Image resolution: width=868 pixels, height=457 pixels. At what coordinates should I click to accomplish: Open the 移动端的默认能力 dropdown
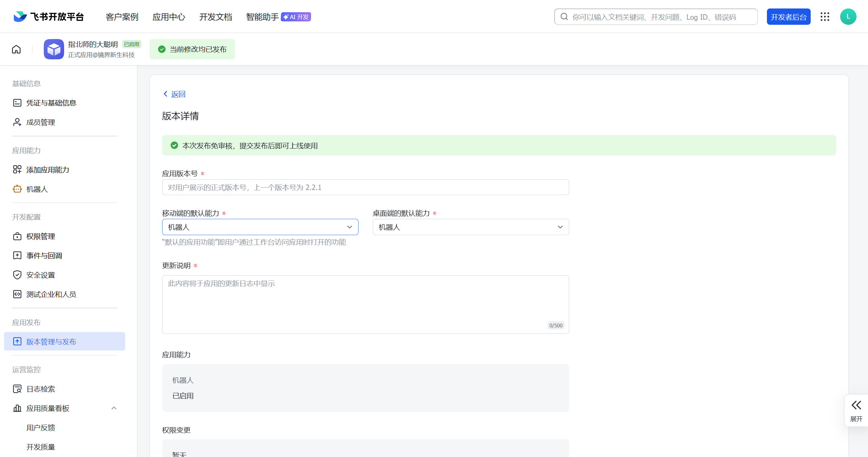coord(260,227)
